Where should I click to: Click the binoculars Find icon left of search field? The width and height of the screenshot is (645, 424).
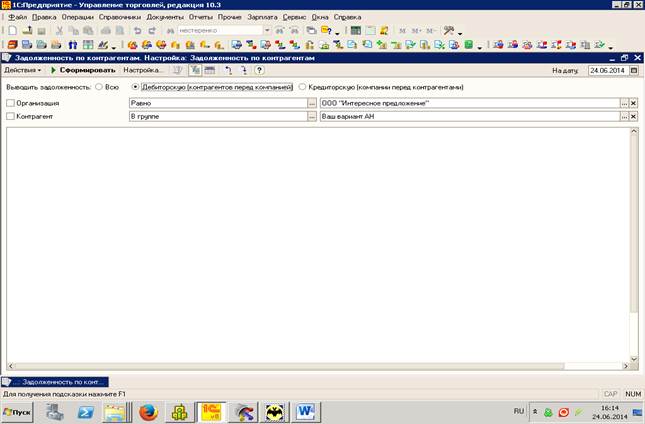click(x=170, y=31)
